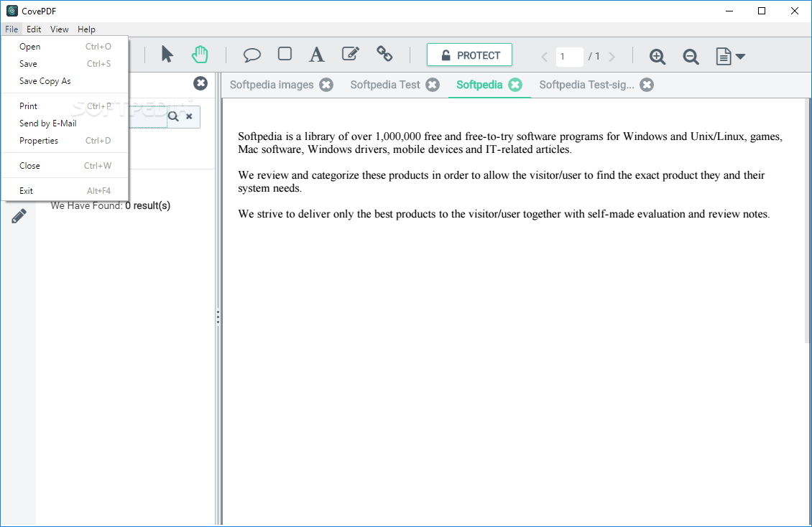
Task: Click the search magnifier icon
Action: 173,116
